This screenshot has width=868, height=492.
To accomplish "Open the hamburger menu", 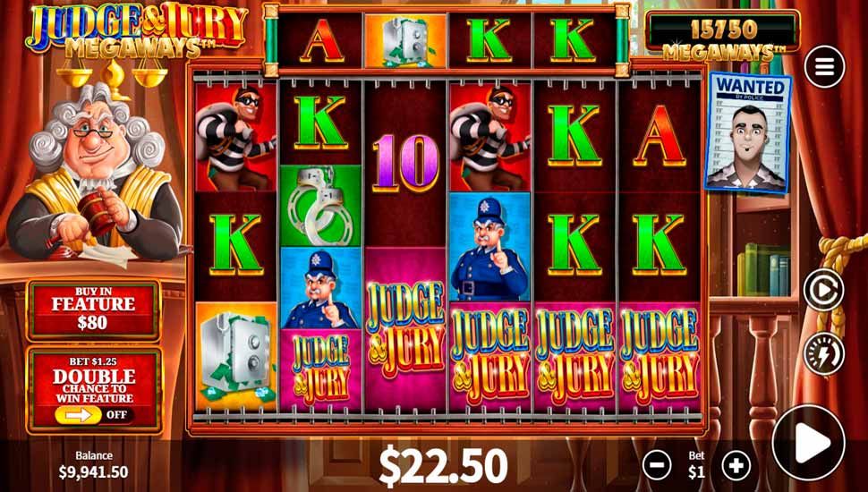I will pos(824,67).
